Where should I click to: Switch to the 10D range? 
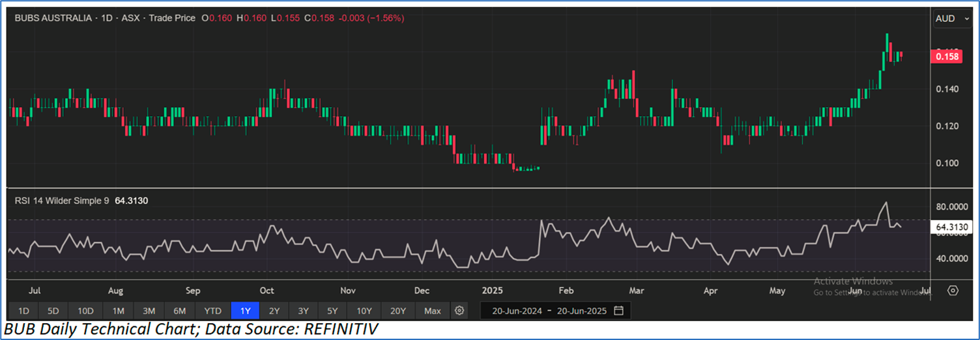click(x=85, y=311)
